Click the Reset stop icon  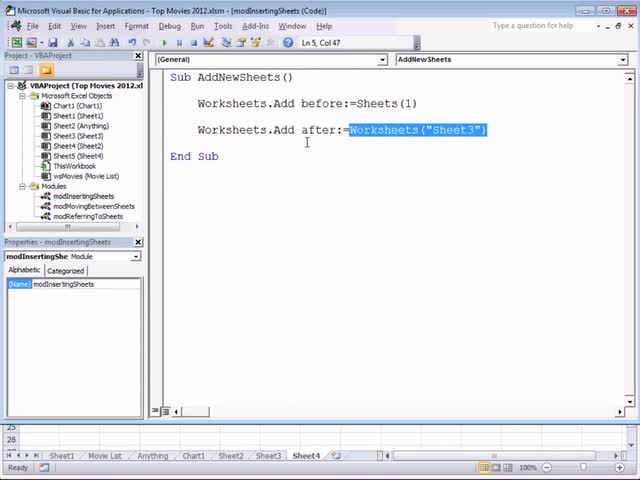click(194, 42)
